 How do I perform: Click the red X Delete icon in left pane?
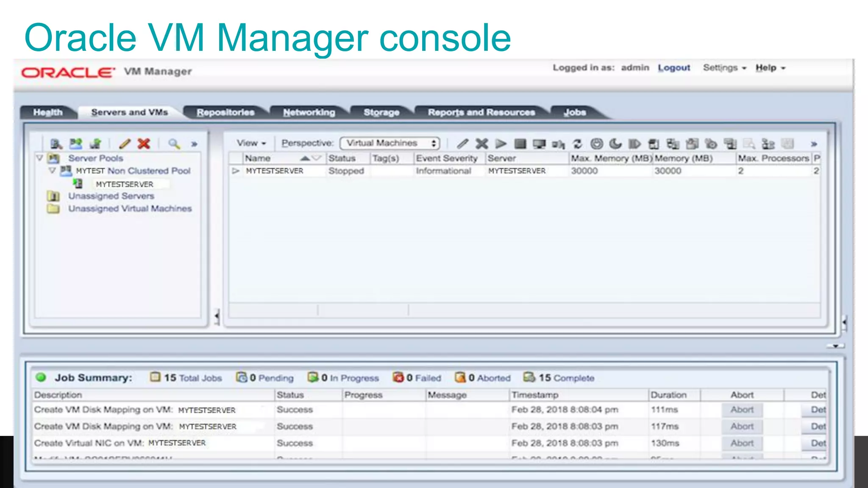pos(144,144)
